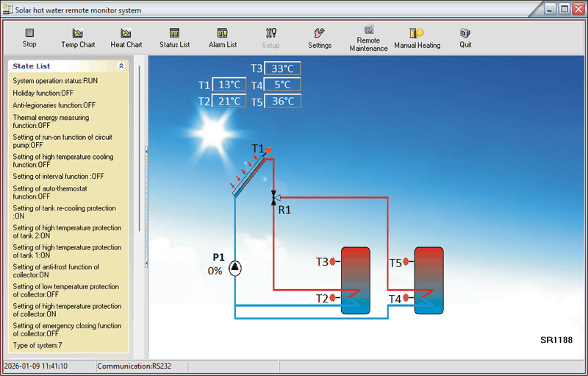This screenshot has height=376, width=588.
Task: Open Remote Maintenance
Action: point(368,38)
